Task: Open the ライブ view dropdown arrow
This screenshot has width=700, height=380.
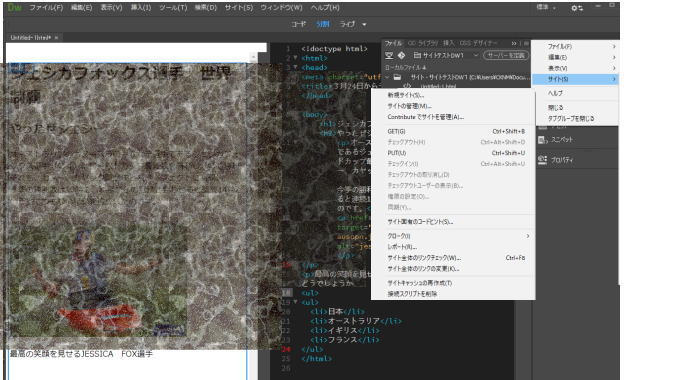Action: coord(364,25)
